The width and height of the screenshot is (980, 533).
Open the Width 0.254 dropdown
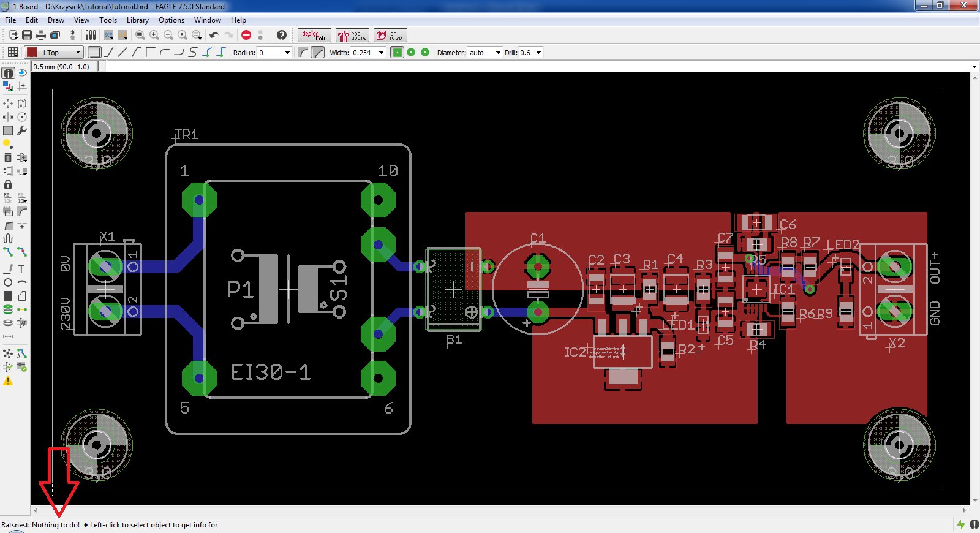point(381,53)
